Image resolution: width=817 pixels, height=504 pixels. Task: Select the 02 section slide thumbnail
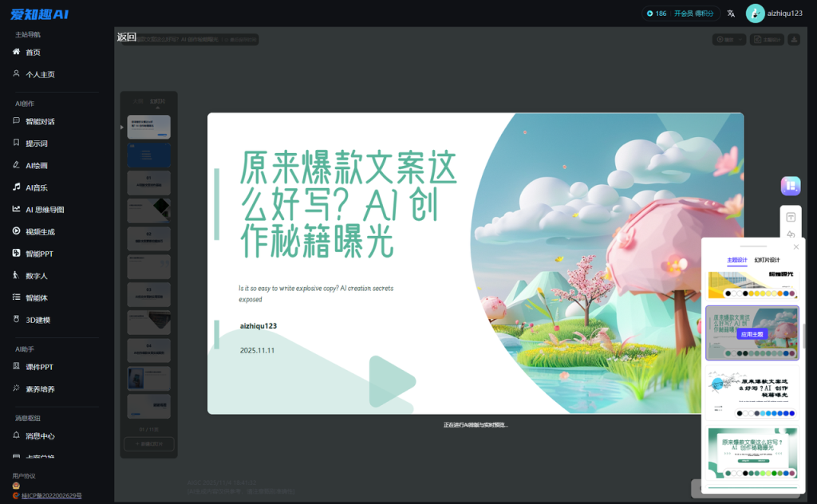(149, 239)
